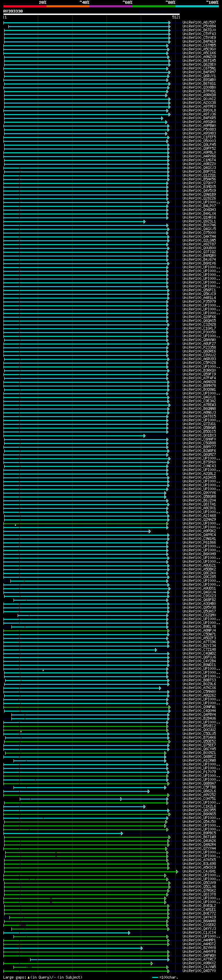Select the UniRef100_Q6RJY1 hit label
Viewport: 222px width, 980px height.
(x=199, y=76)
